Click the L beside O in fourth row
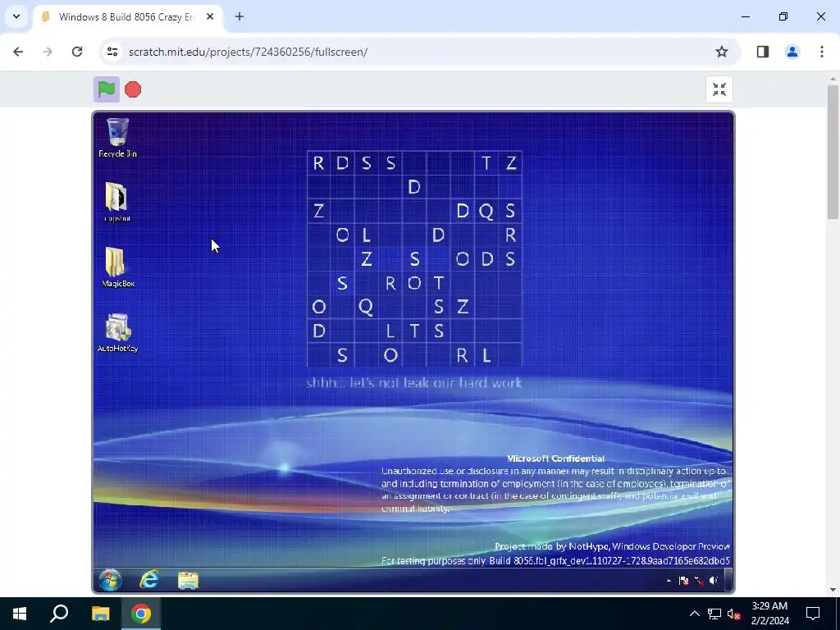 pyautogui.click(x=366, y=235)
